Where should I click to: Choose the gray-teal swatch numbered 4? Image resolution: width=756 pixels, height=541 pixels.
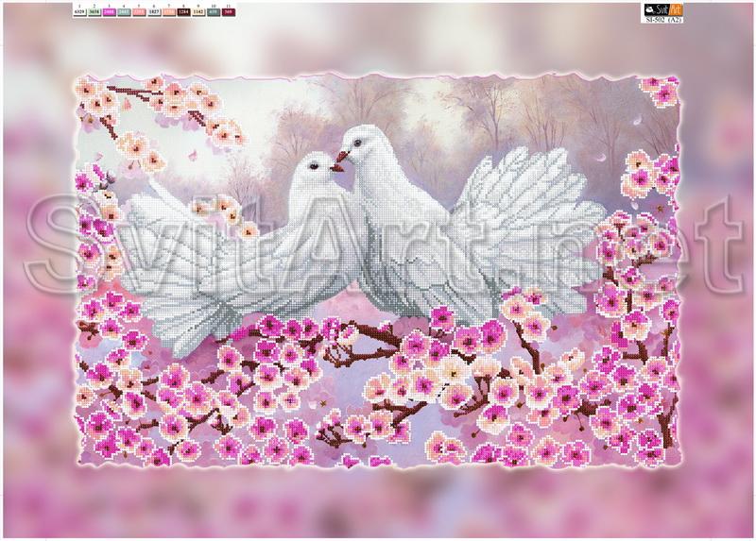[126, 10]
